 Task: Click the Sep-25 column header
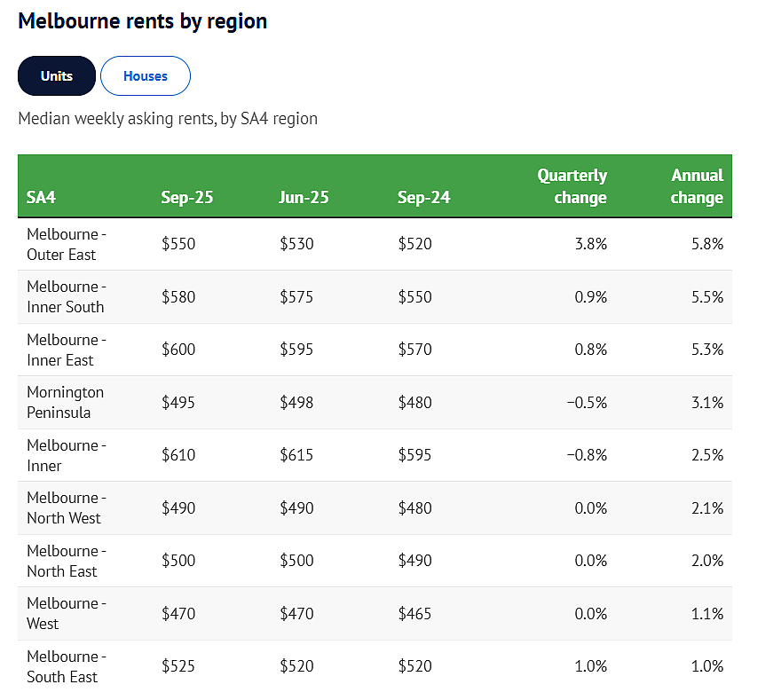click(187, 197)
